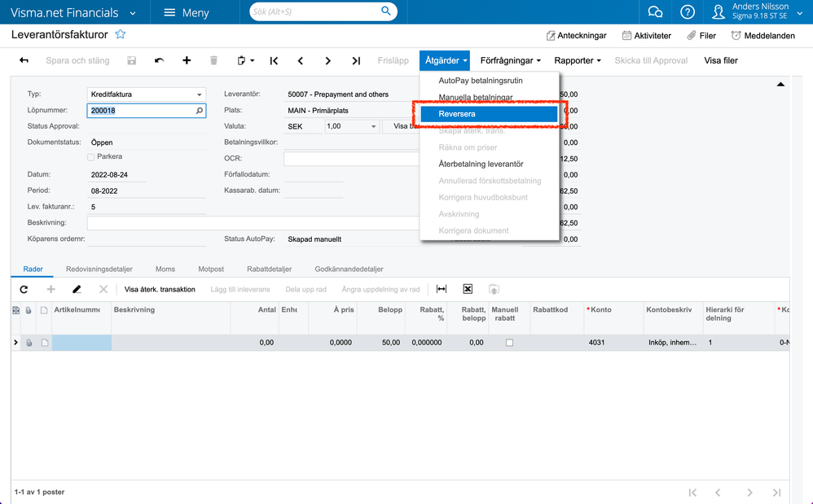Screen dimensions: 813x504
Task: Expand the Rapporter dropdown menu
Action: tap(577, 61)
